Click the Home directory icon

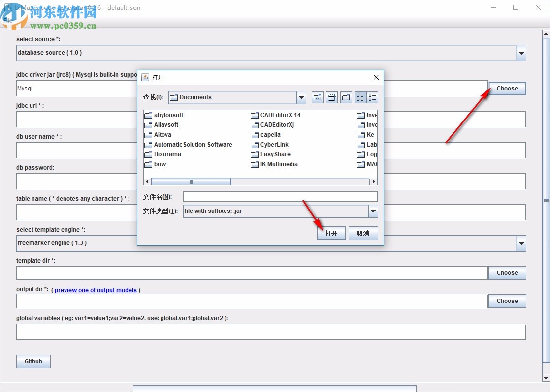point(332,97)
